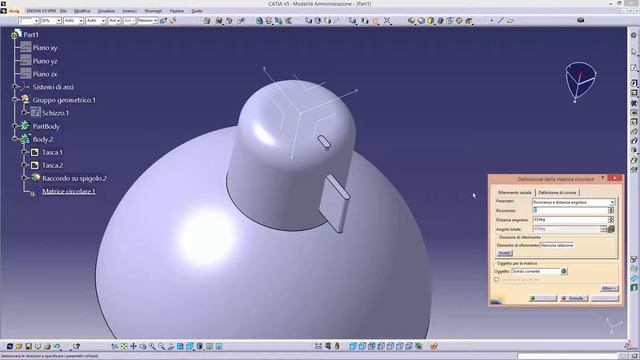
Task: Open the Guida menu
Action: point(197,11)
